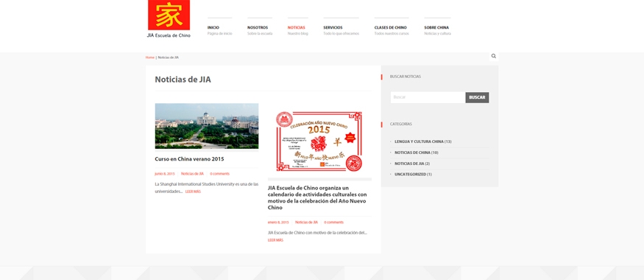Screen dimensions: 644x280
Task: Click the JIA Escuela de Chino logo
Action: point(169,19)
